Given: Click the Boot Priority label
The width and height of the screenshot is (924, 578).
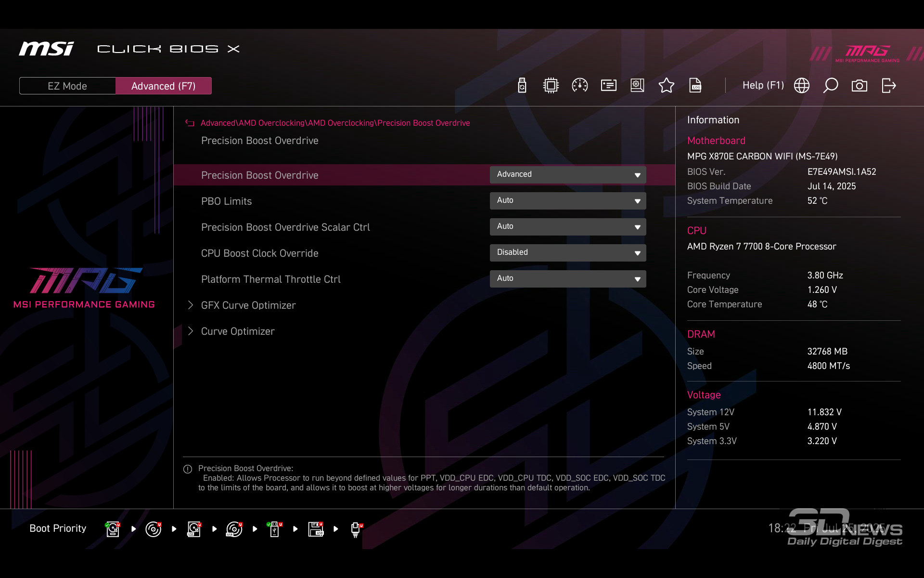Looking at the screenshot, I should tap(58, 528).
